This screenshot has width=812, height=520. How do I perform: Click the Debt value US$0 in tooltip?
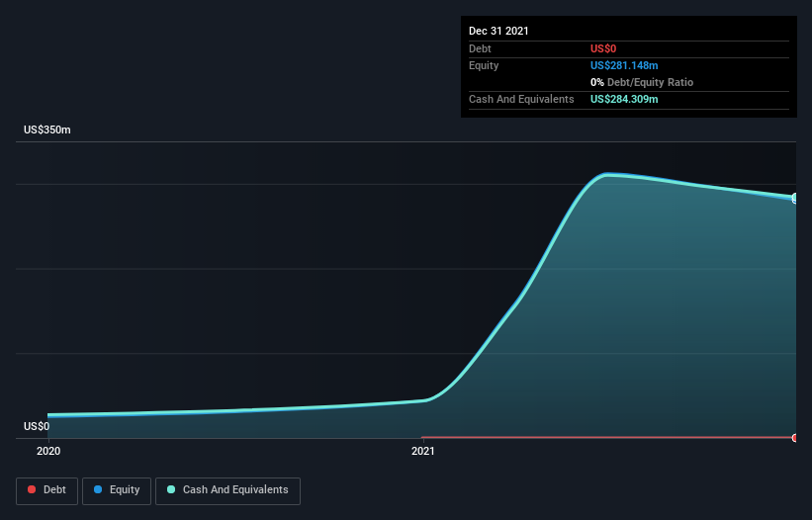pyautogui.click(x=603, y=48)
